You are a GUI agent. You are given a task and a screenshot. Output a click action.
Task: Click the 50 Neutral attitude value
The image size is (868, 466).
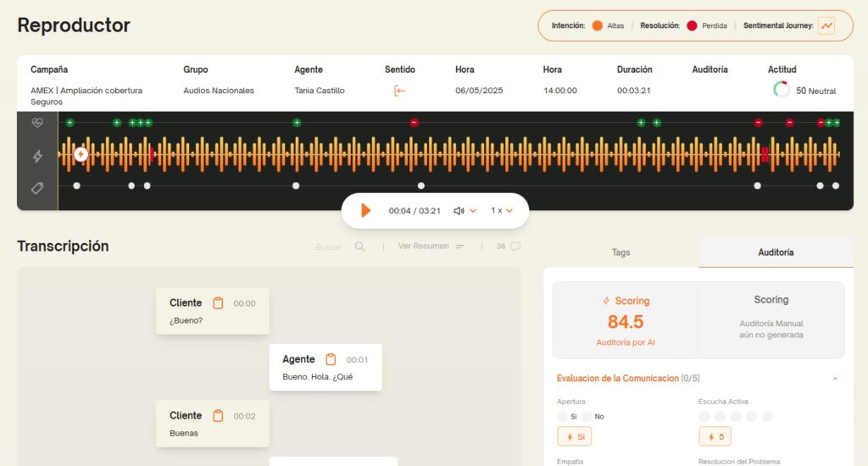point(816,91)
